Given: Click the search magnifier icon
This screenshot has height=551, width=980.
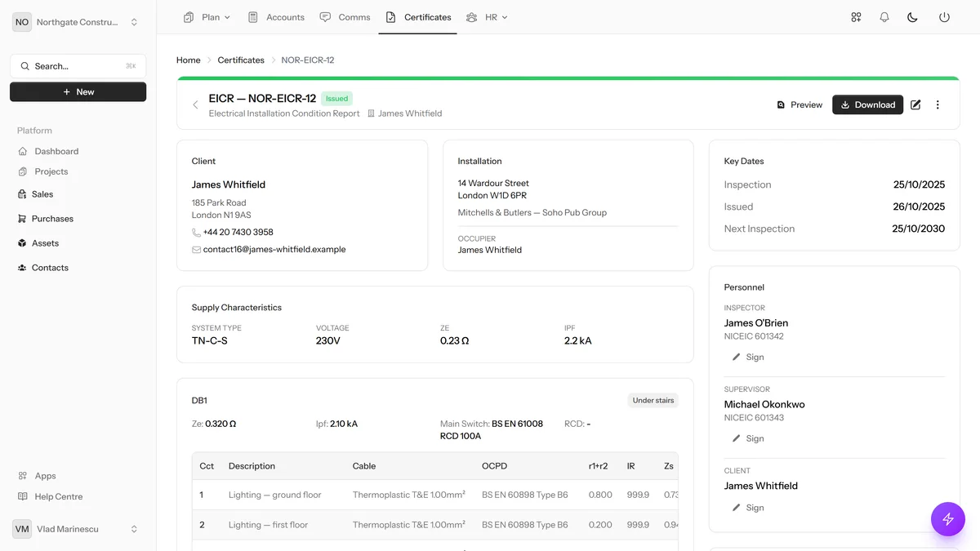Looking at the screenshot, I should coord(25,66).
